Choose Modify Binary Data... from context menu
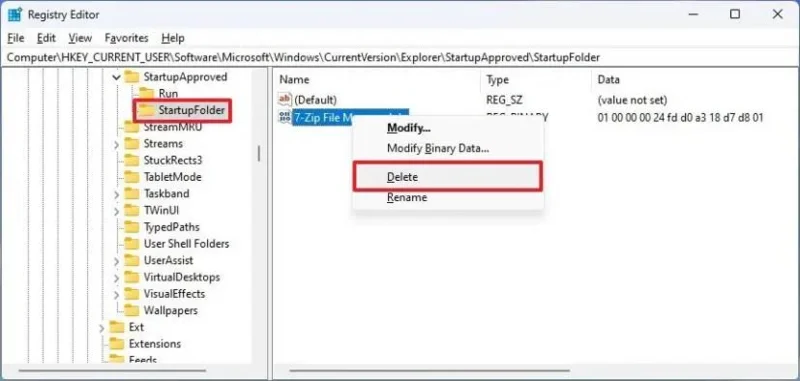 tap(448, 148)
